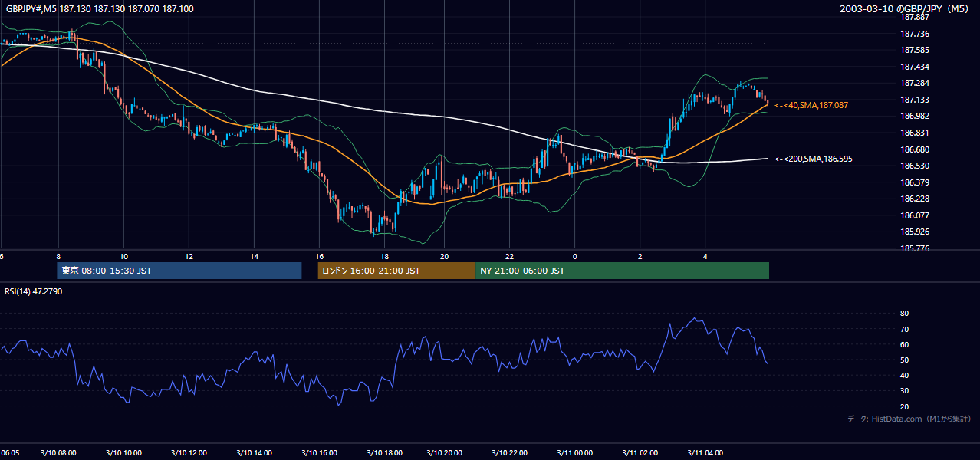Click the 3/11 02:00 time label
This screenshot has height=460, width=980.
click(x=640, y=453)
